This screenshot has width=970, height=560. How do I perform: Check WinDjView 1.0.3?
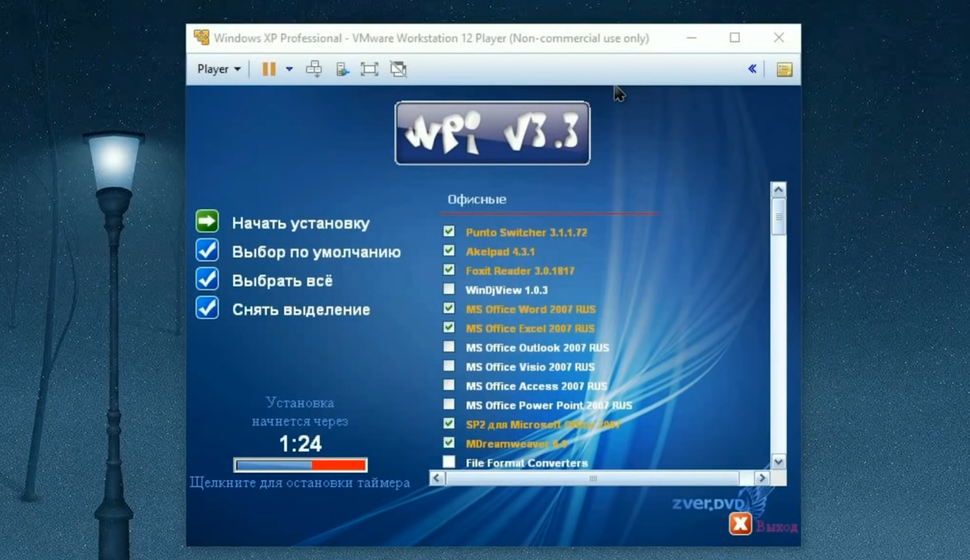(449, 289)
